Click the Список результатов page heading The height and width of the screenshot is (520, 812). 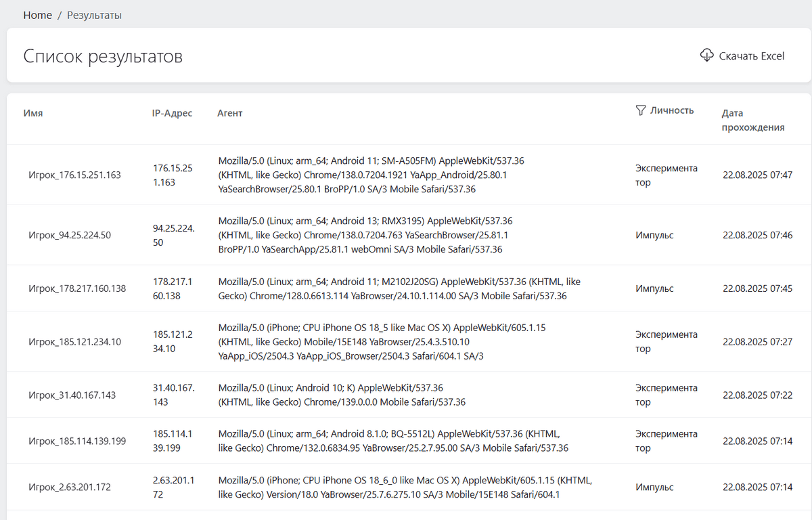[103, 56]
